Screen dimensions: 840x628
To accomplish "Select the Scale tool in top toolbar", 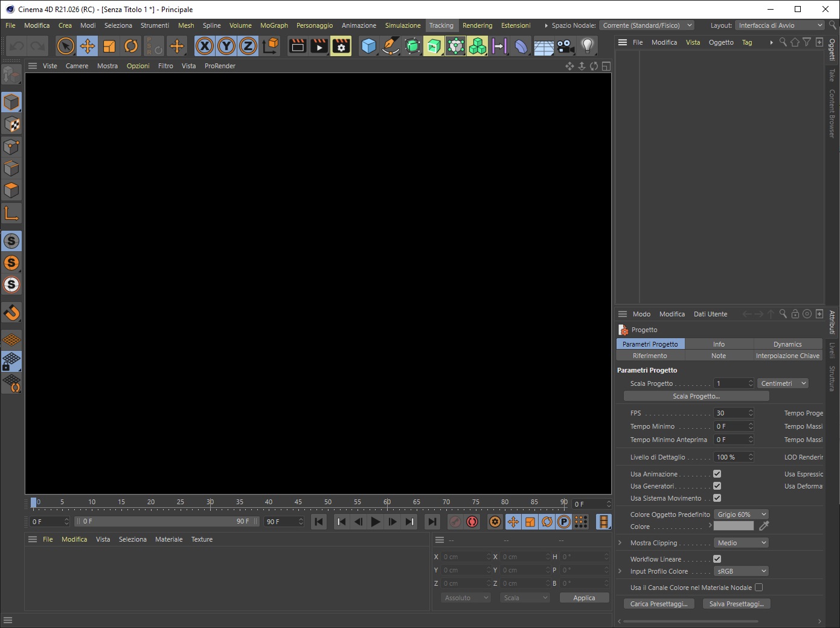I will coord(109,46).
